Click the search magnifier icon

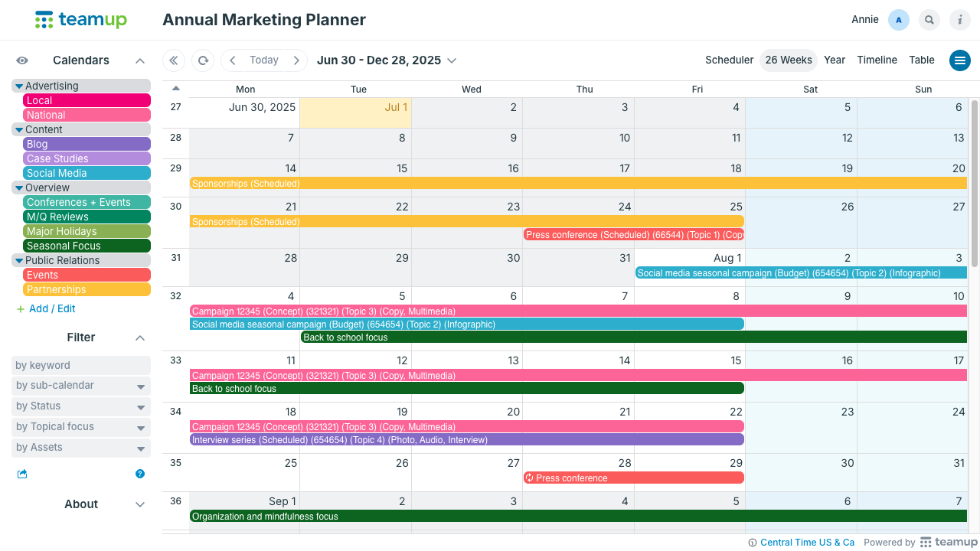coord(929,20)
